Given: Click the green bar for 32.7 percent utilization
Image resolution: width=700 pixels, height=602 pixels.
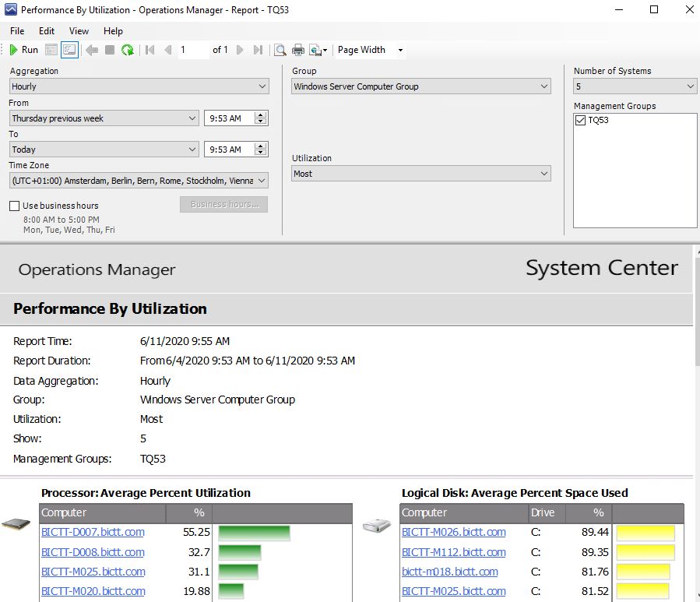Looking at the screenshot, I should click(x=240, y=552).
